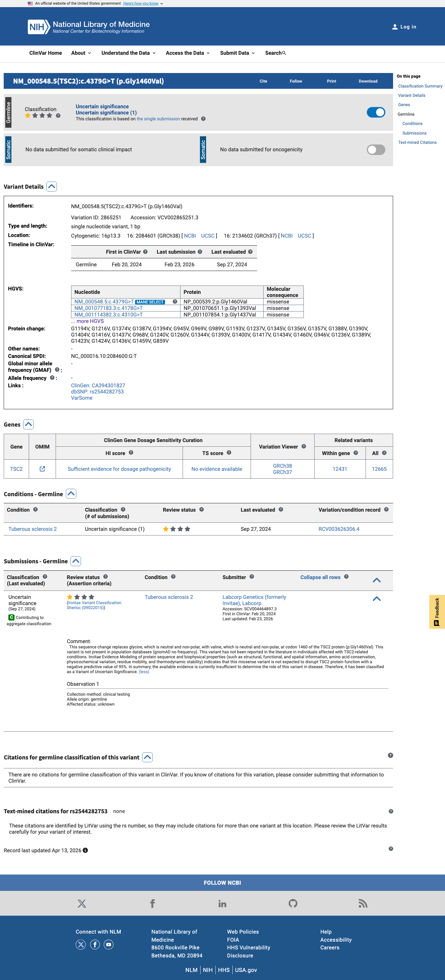
Task: Open Facebook icon under Follow NCBI
Action: pyautogui.click(x=152, y=904)
